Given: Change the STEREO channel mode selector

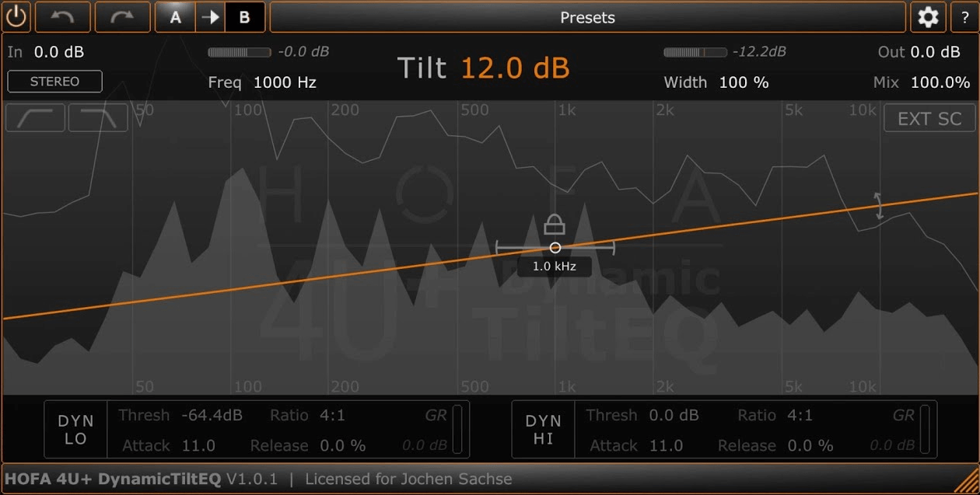Looking at the screenshot, I should pyautogui.click(x=54, y=82).
